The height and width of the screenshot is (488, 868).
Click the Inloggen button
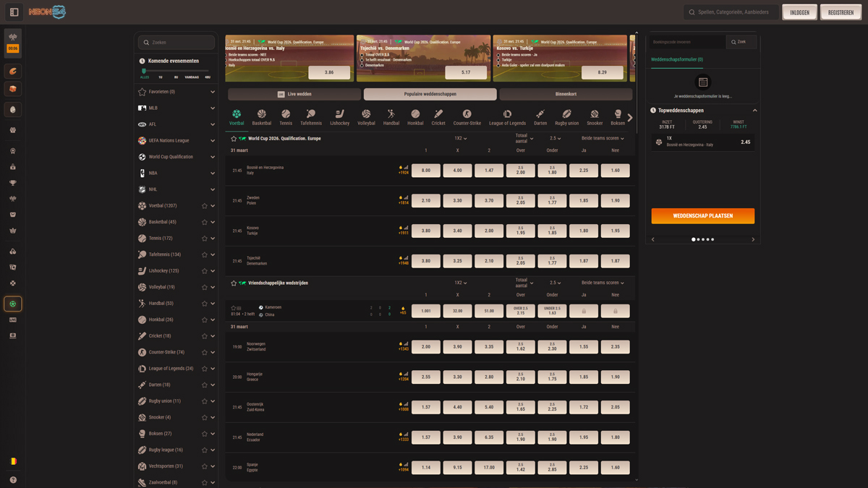(799, 12)
